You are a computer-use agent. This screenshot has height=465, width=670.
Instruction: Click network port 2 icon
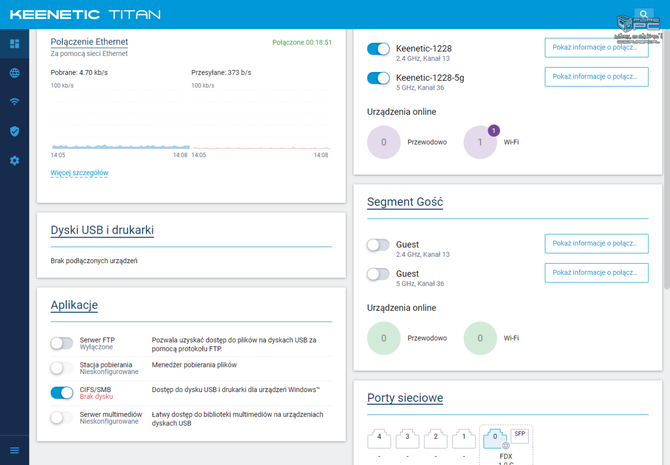pyautogui.click(x=435, y=439)
